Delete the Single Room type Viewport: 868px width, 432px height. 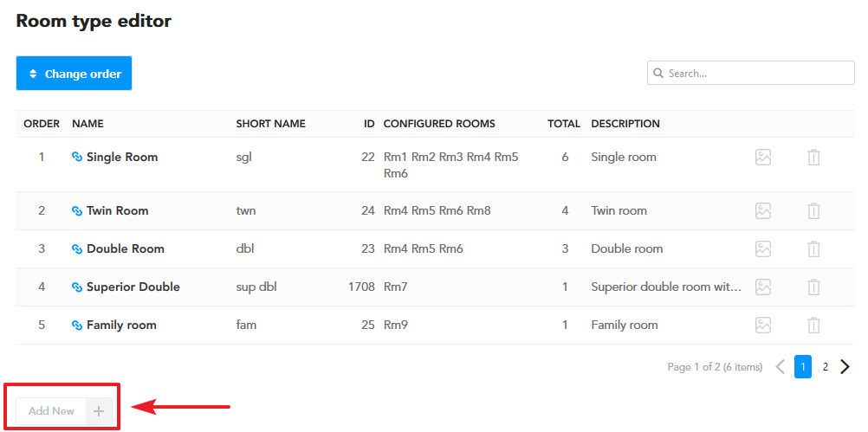(x=813, y=158)
